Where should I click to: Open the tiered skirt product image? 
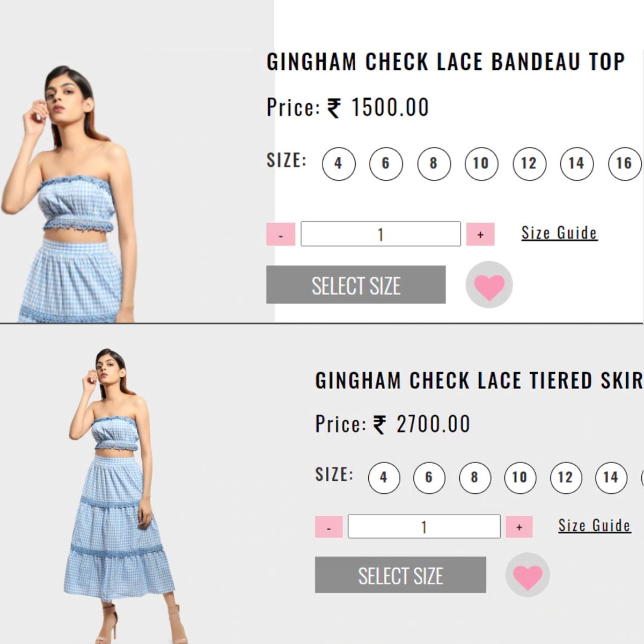pos(121,494)
